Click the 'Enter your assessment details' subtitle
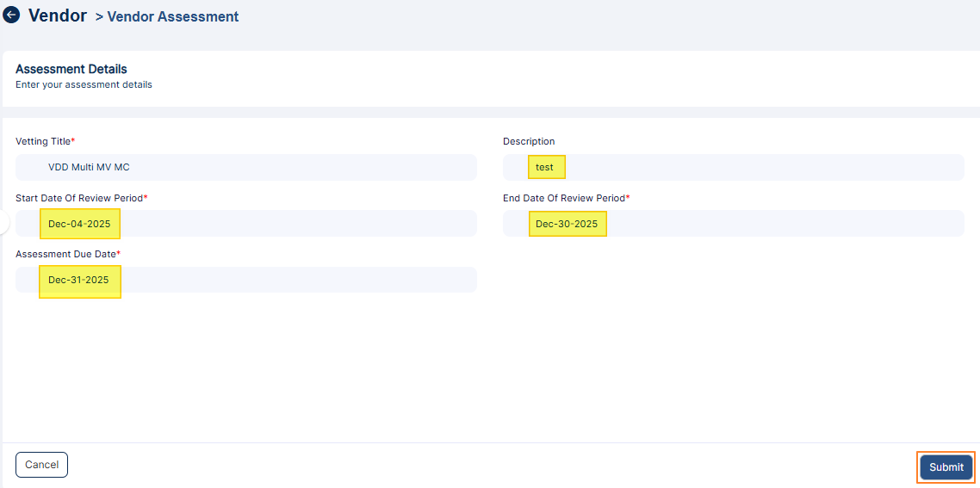 [84, 85]
